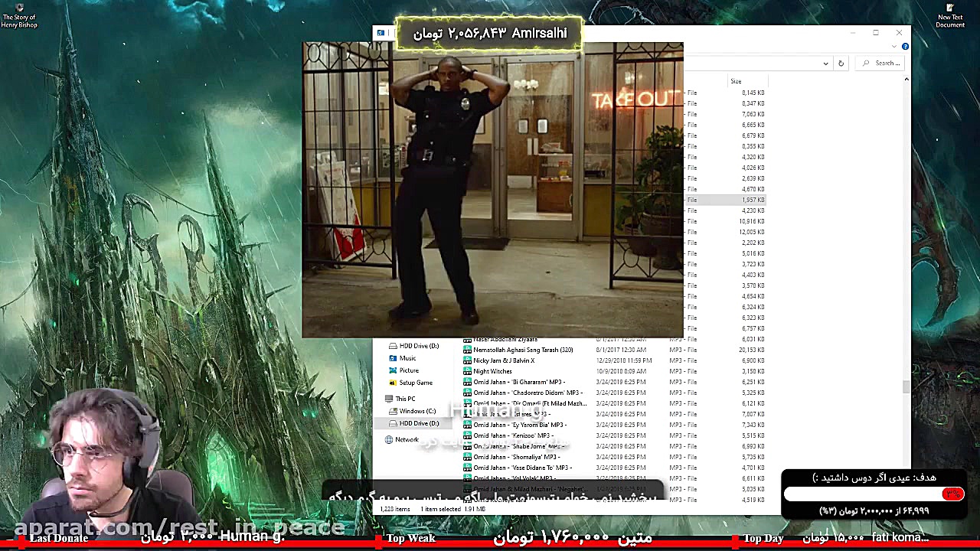The width and height of the screenshot is (980, 551).
Task: Click the Picture folder icon in the sidebar
Action: click(393, 370)
